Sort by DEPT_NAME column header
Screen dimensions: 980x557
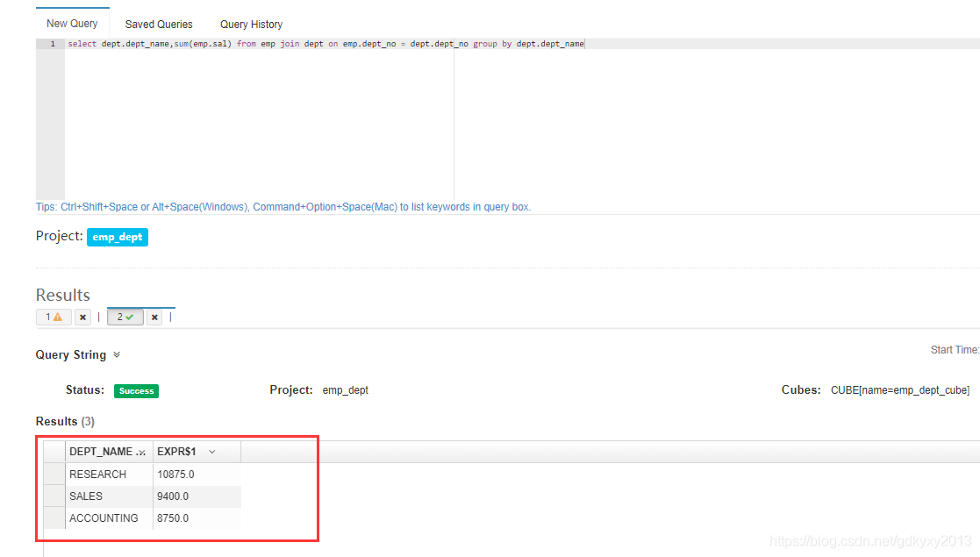(109, 452)
